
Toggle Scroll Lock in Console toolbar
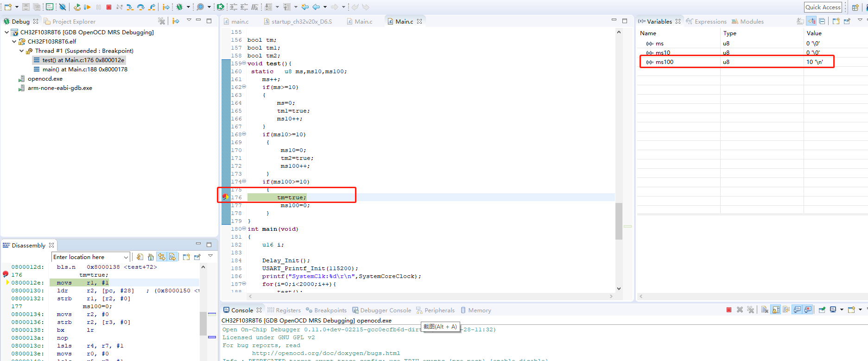tap(775, 310)
